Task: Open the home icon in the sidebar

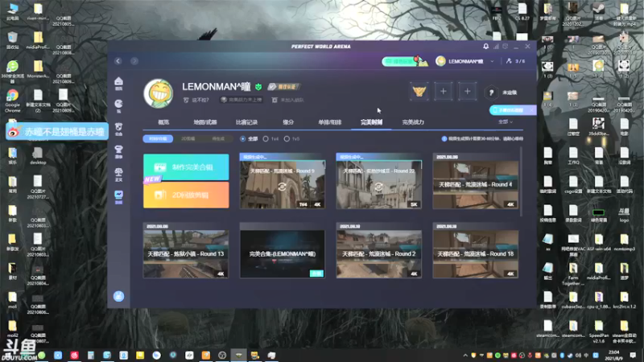Action: pos(118,83)
